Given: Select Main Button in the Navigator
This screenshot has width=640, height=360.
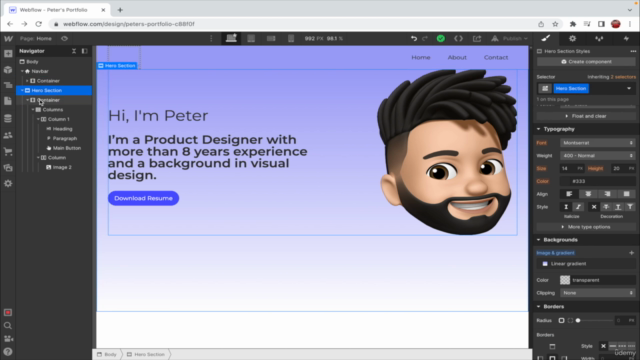Looking at the screenshot, I should (67, 148).
